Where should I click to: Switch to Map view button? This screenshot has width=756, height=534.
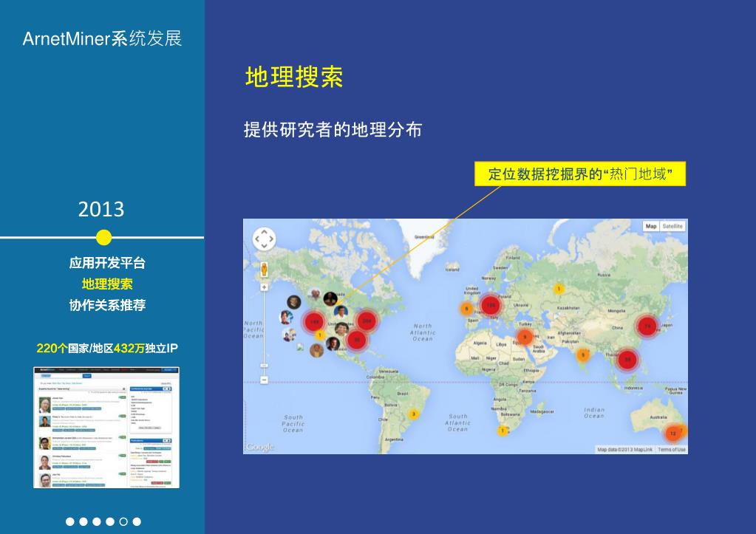point(651,226)
